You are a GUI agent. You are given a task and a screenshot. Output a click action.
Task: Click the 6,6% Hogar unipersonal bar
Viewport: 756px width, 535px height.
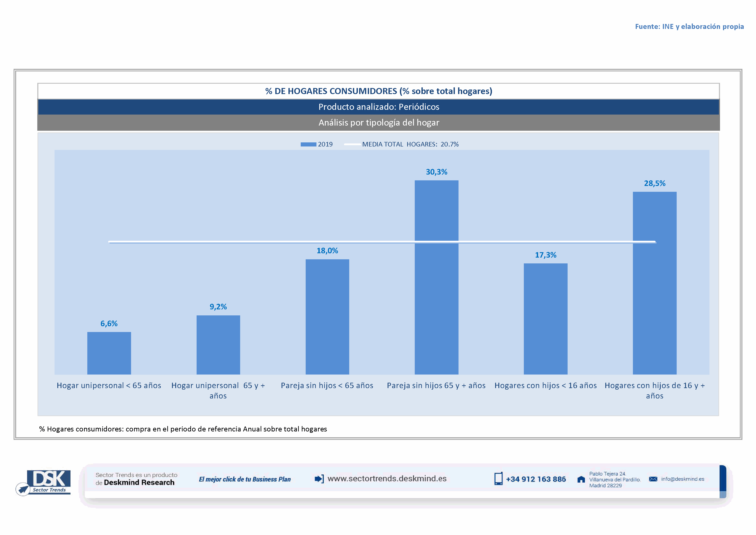click(109, 353)
